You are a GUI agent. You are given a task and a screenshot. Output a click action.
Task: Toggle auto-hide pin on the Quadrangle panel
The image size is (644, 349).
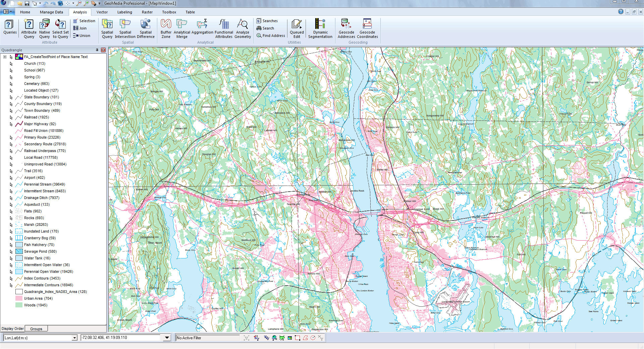pyautogui.click(x=97, y=50)
